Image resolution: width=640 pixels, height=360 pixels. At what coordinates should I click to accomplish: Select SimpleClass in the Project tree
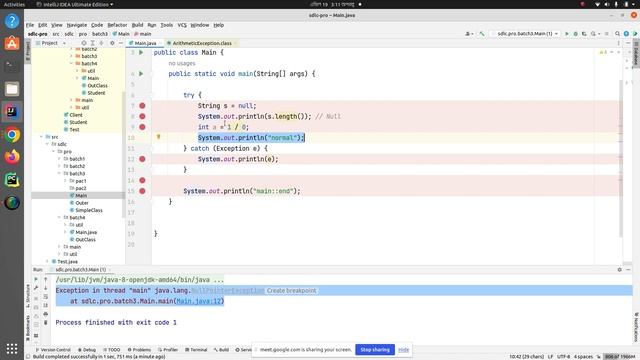(89, 210)
